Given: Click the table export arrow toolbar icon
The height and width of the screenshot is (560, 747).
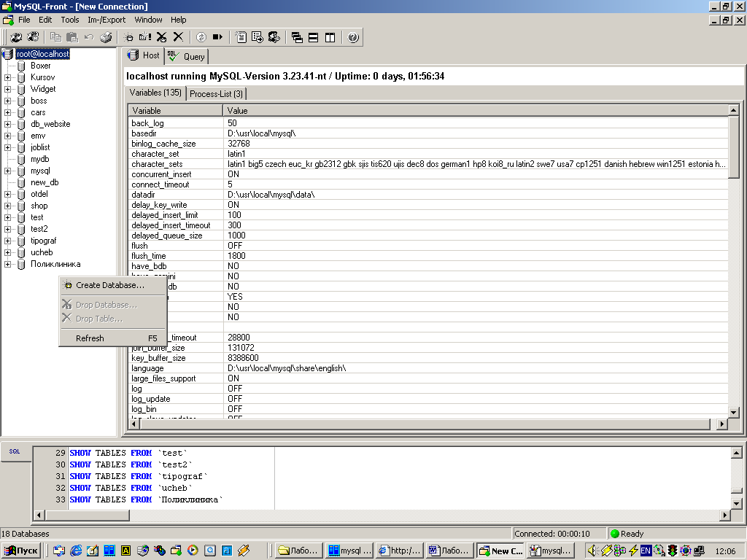Looking at the screenshot, I should (258, 37).
